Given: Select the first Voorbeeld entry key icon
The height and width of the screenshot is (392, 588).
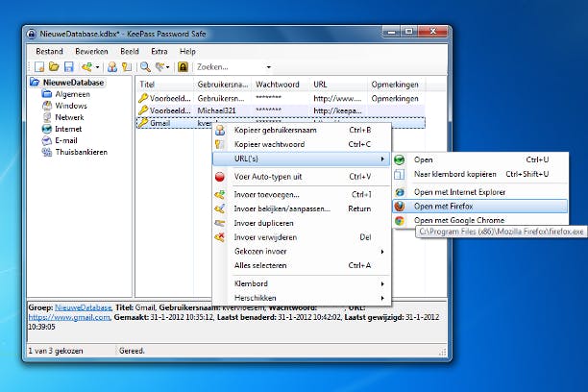Looking at the screenshot, I should pyautogui.click(x=143, y=98).
